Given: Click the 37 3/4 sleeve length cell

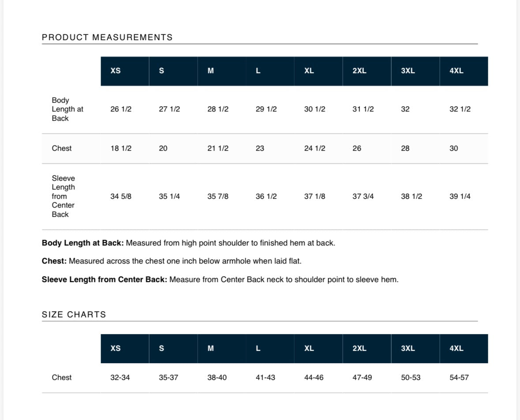Looking at the screenshot, I should coord(363,197).
